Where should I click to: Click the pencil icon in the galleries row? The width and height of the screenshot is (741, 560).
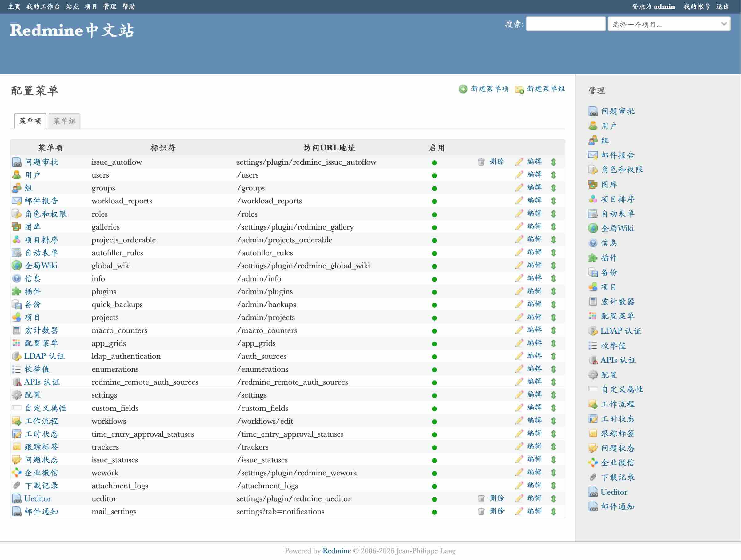click(519, 227)
